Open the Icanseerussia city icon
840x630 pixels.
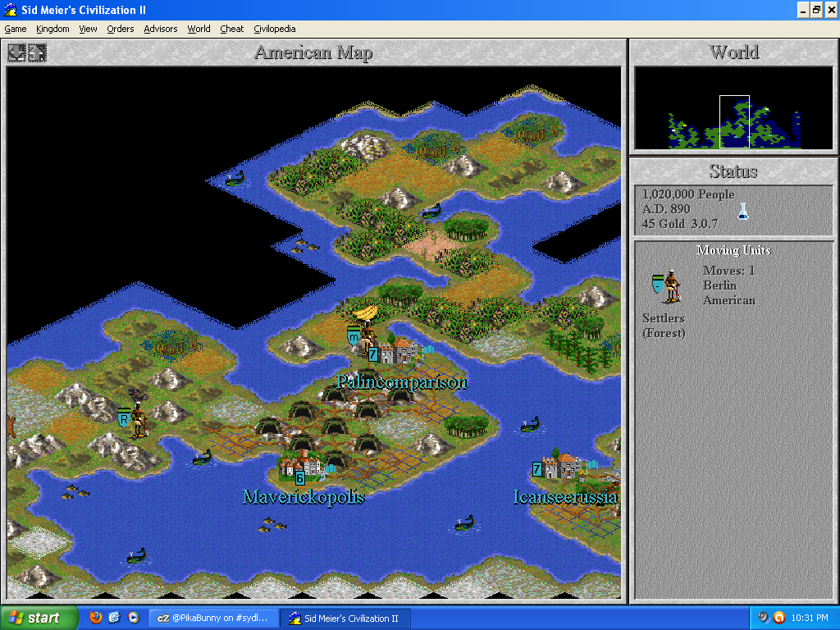[564, 464]
